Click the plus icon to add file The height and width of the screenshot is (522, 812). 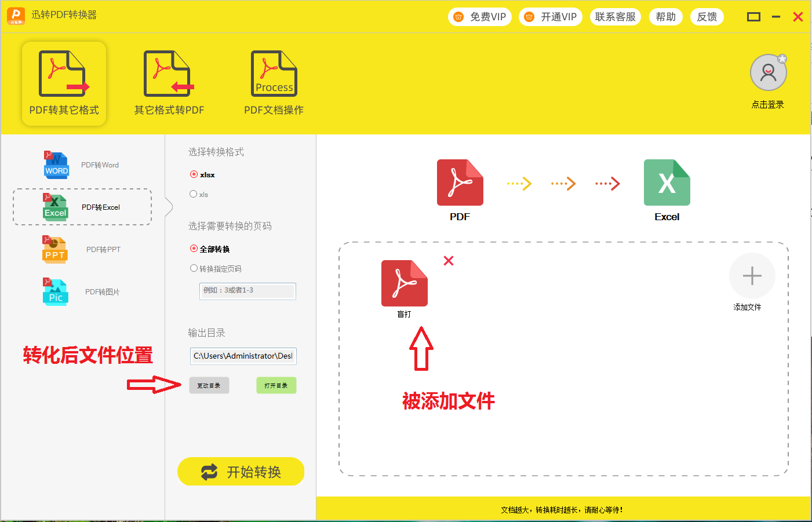pos(752,276)
